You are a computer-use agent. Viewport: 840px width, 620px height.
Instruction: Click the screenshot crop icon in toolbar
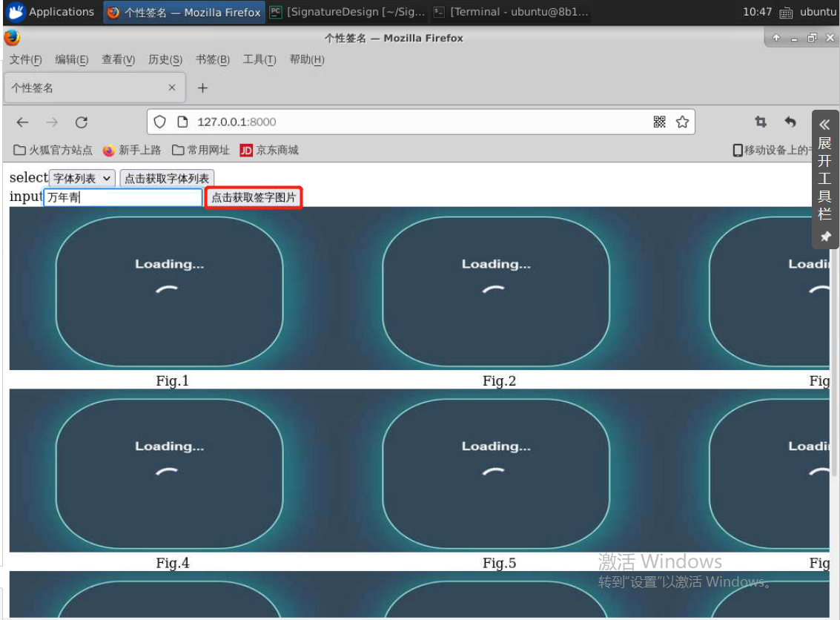point(760,122)
